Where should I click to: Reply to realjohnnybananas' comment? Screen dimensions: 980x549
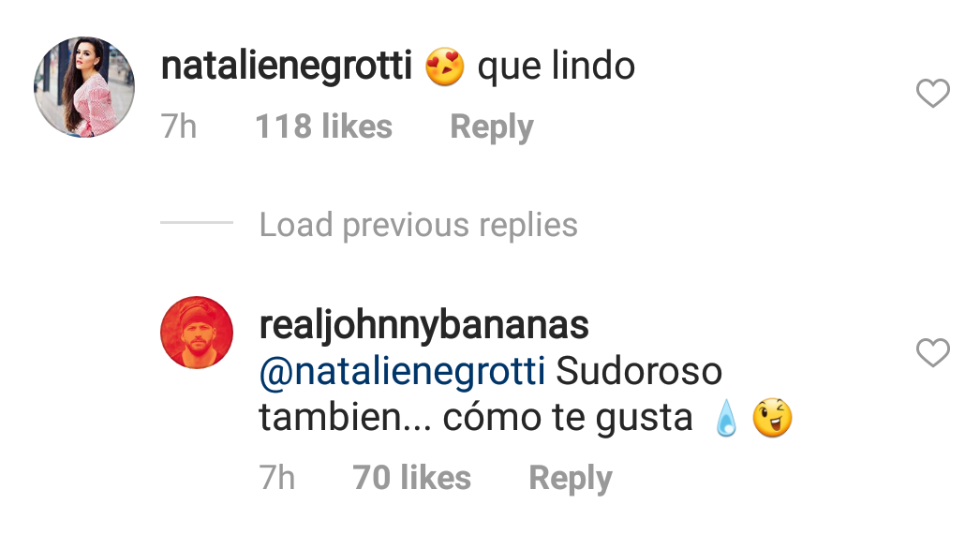(x=570, y=479)
